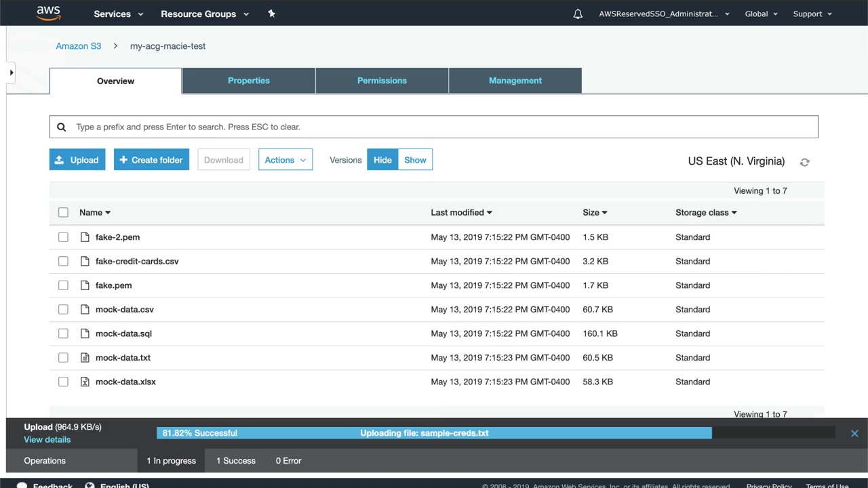
Task: Open the Actions dropdown
Action: pos(285,160)
